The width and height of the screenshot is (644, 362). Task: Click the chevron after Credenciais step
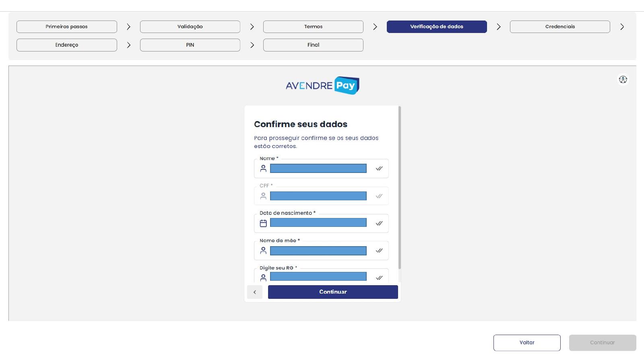tap(622, 27)
